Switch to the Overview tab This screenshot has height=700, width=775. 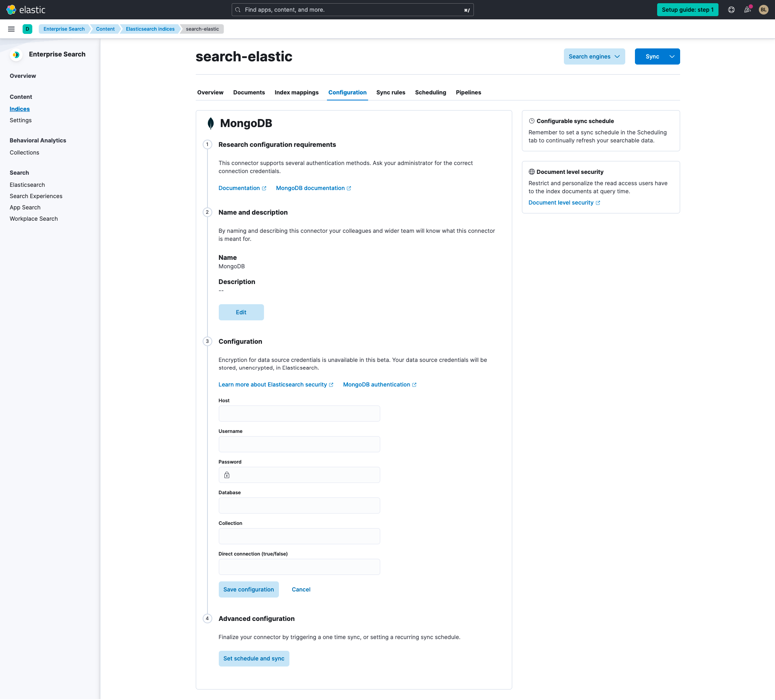pyautogui.click(x=210, y=92)
